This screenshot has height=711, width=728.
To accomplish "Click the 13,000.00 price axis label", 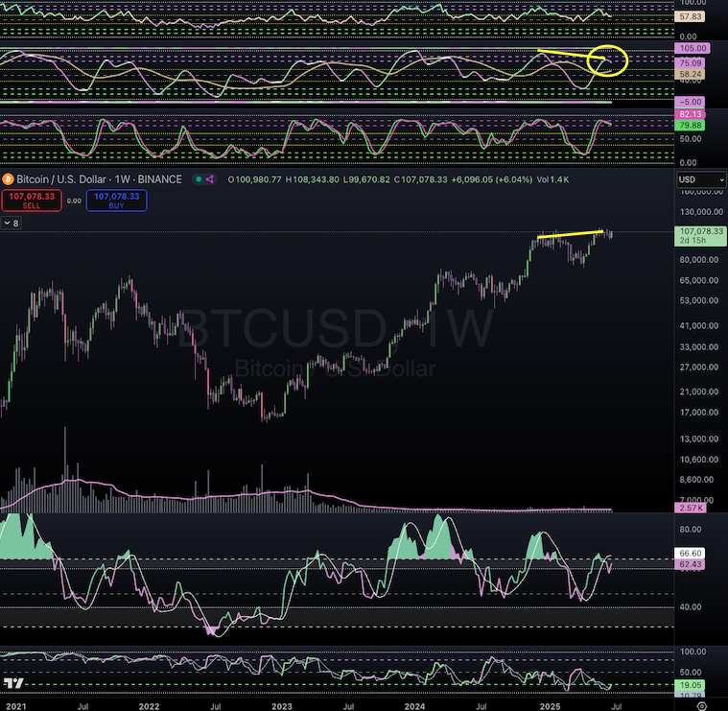I will coord(699,438).
